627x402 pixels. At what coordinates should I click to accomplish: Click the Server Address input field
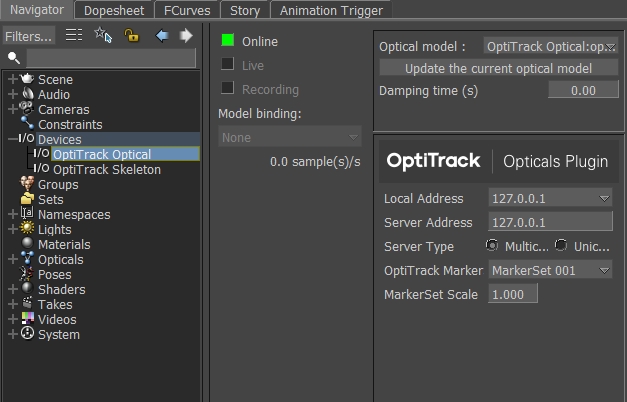tap(550, 222)
